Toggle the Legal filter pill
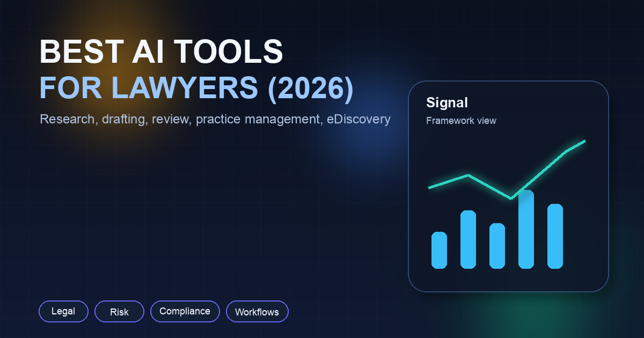644x338 pixels. [63, 311]
